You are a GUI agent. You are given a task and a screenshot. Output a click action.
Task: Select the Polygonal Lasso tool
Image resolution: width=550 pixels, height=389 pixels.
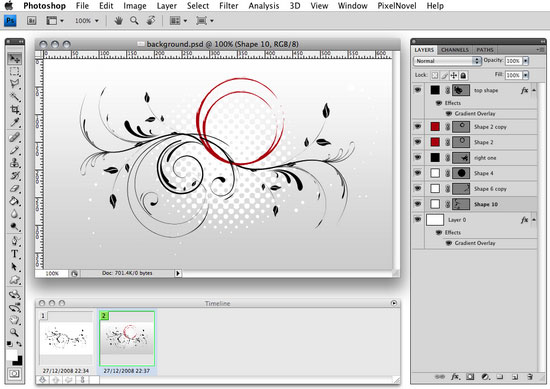[14, 84]
